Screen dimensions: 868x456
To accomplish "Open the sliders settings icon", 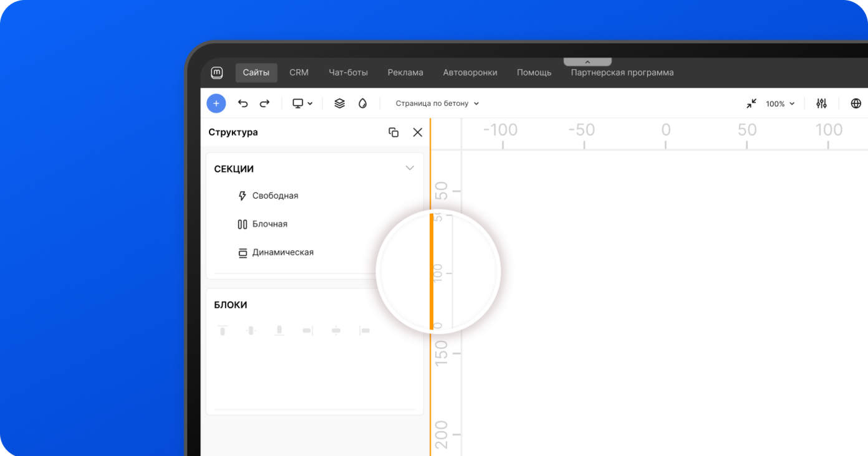I will [x=821, y=103].
